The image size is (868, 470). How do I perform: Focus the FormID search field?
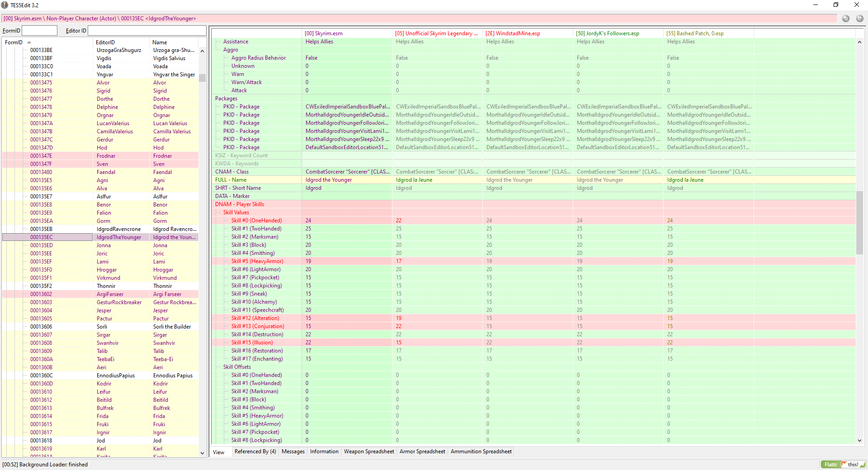40,31
